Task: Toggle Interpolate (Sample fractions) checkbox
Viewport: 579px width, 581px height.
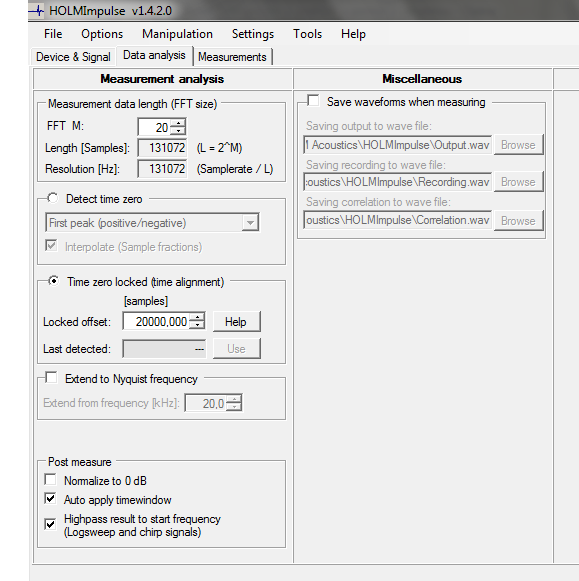Action: (x=51, y=246)
